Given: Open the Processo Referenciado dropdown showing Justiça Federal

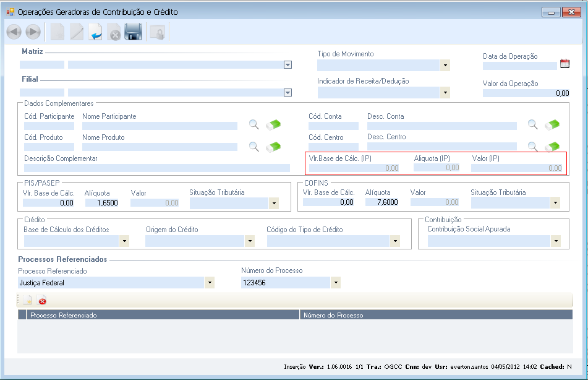Looking at the screenshot, I should tap(210, 283).
